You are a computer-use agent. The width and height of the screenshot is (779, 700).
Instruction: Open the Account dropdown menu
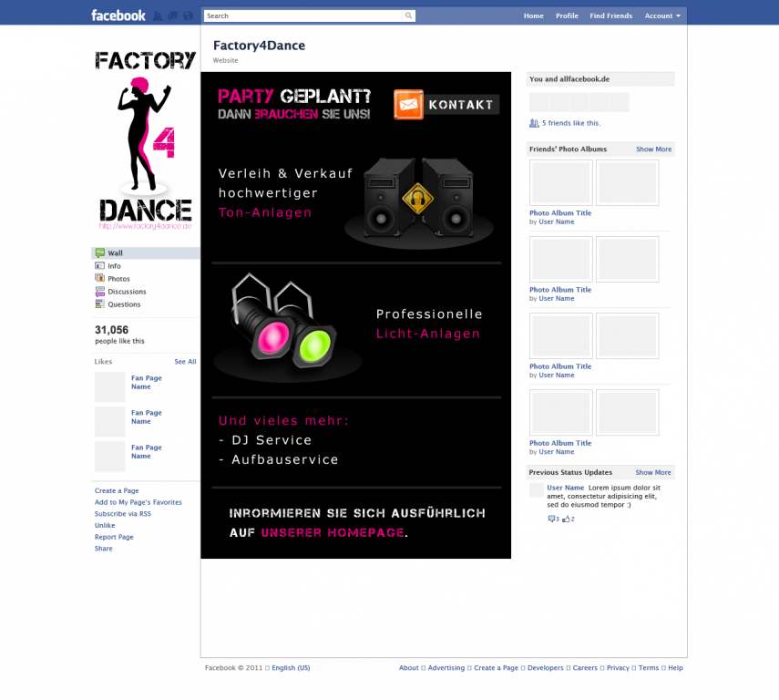[662, 15]
